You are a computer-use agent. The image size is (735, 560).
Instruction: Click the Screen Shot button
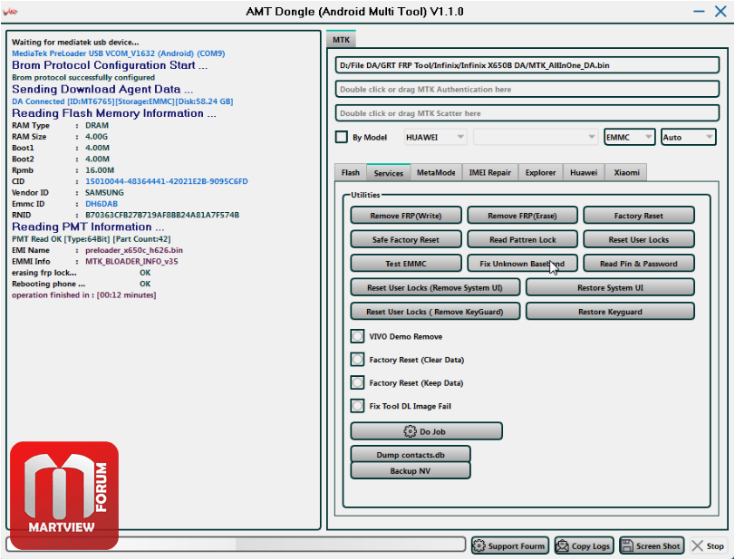652,546
